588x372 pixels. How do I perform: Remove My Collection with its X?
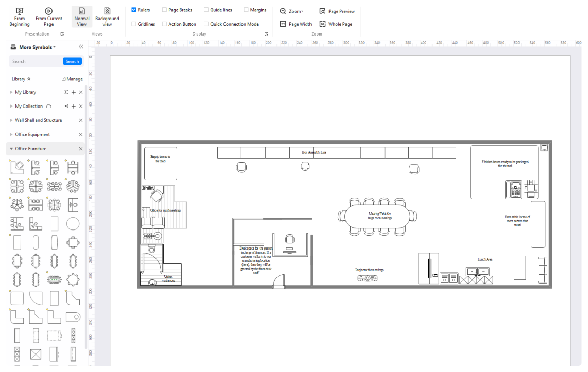click(x=81, y=107)
